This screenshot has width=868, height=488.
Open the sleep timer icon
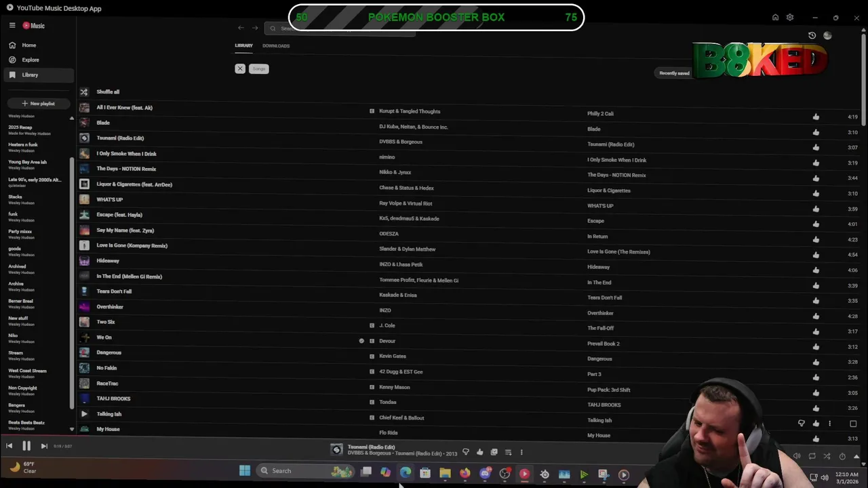pos(842,456)
